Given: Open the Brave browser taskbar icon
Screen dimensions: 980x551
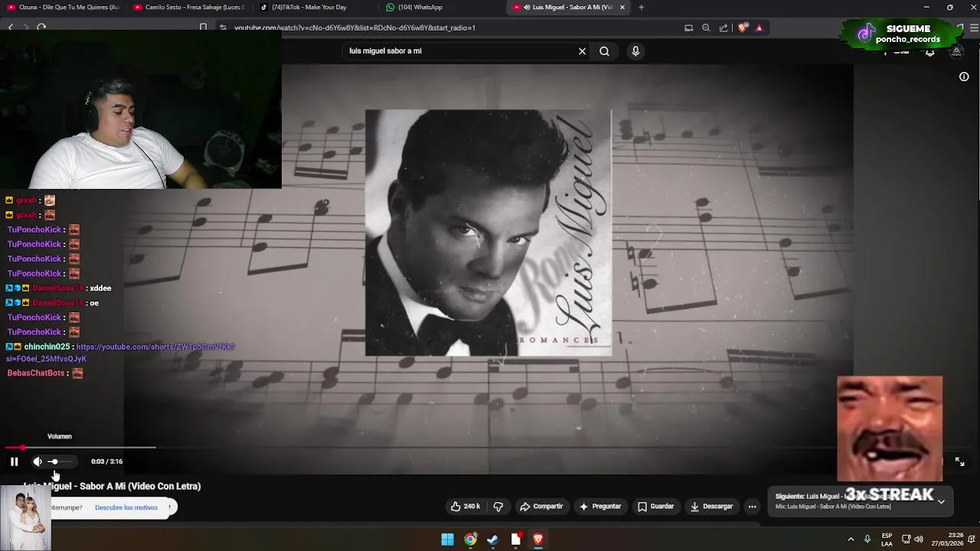Looking at the screenshot, I should pyautogui.click(x=538, y=540).
